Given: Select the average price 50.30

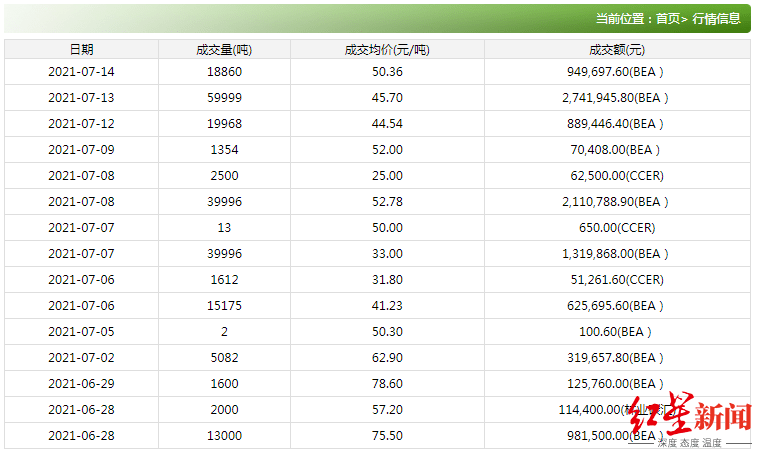Looking at the screenshot, I should pyautogui.click(x=387, y=332).
